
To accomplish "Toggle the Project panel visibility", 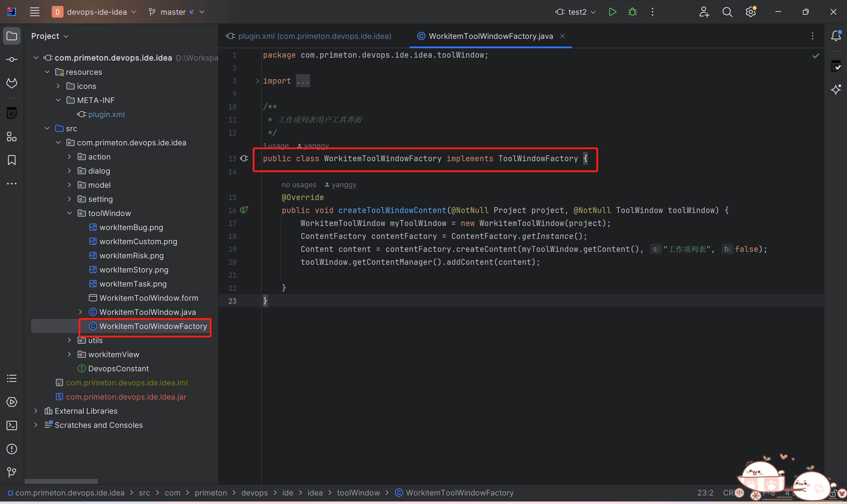I will [12, 36].
